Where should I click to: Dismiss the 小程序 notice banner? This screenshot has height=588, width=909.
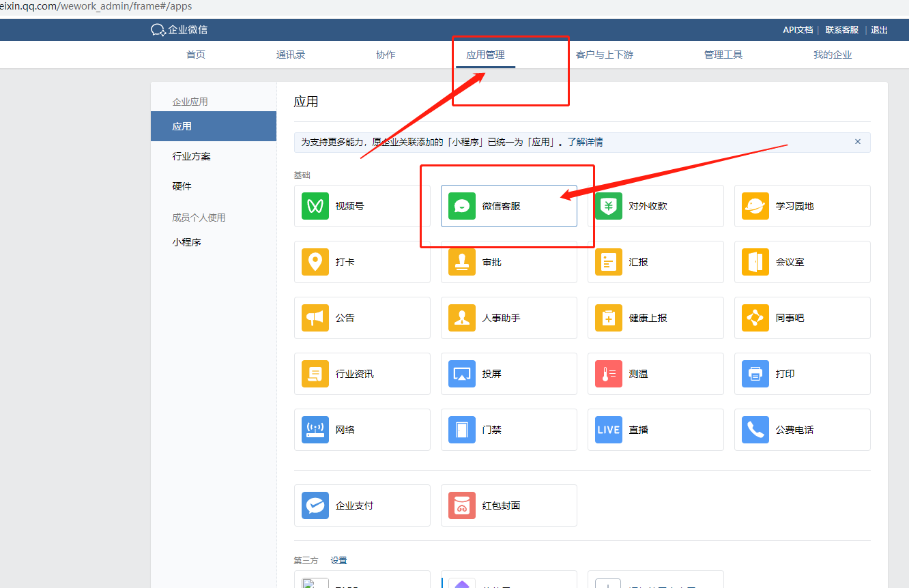click(x=858, y=142)
